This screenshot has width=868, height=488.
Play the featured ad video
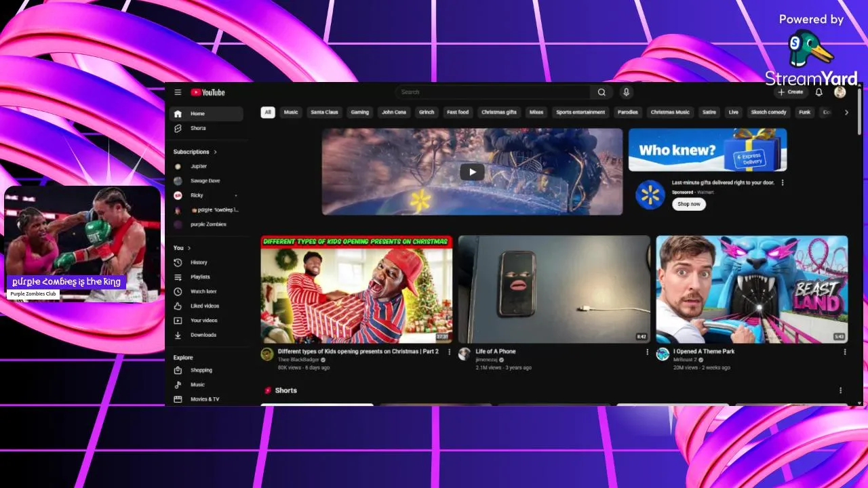coord(472,171)
